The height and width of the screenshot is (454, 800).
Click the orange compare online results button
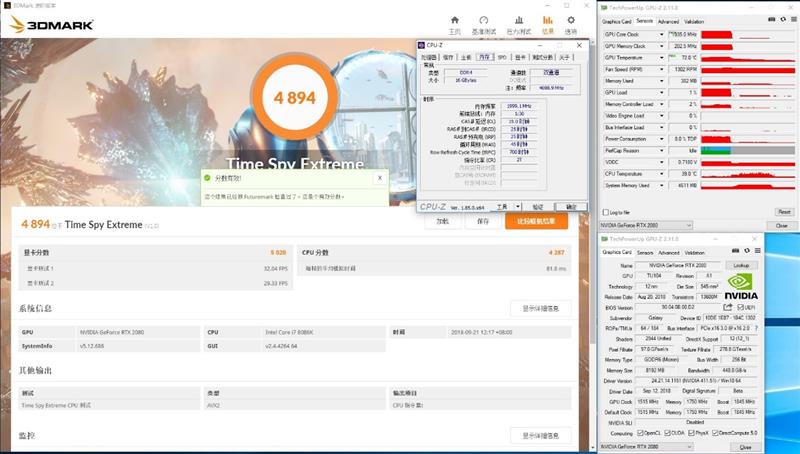[x=536, y=221]
